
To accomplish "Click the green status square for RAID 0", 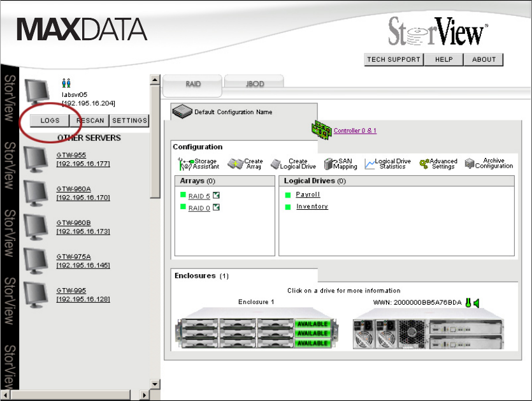I will pos(183,207).
